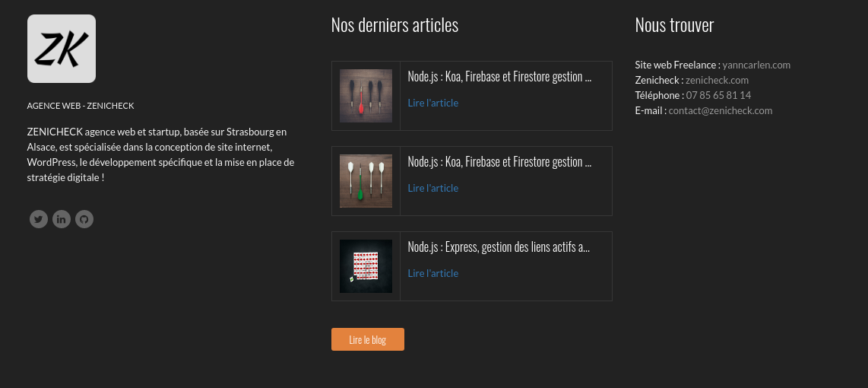Click Lire l'article under Express post
The image size is (868, 388).
click(433, 273)
